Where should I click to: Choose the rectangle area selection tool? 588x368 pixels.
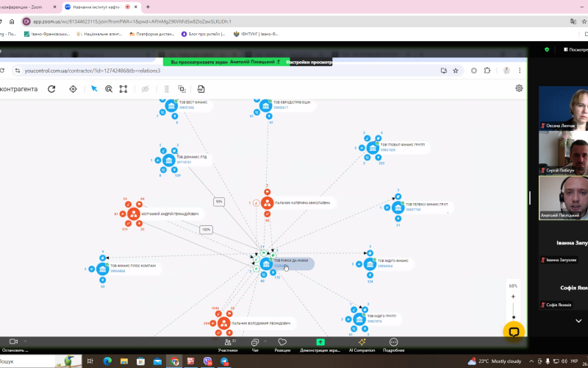coord(123,89)
